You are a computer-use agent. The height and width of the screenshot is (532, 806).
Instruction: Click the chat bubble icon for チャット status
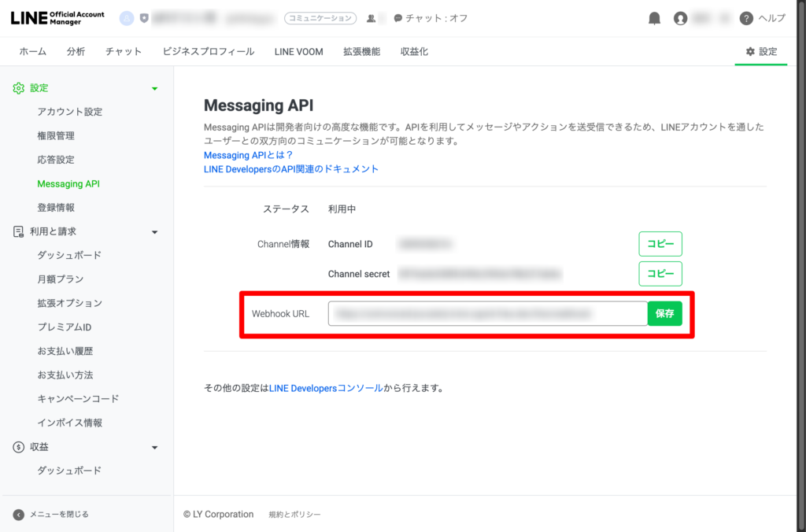398,18
